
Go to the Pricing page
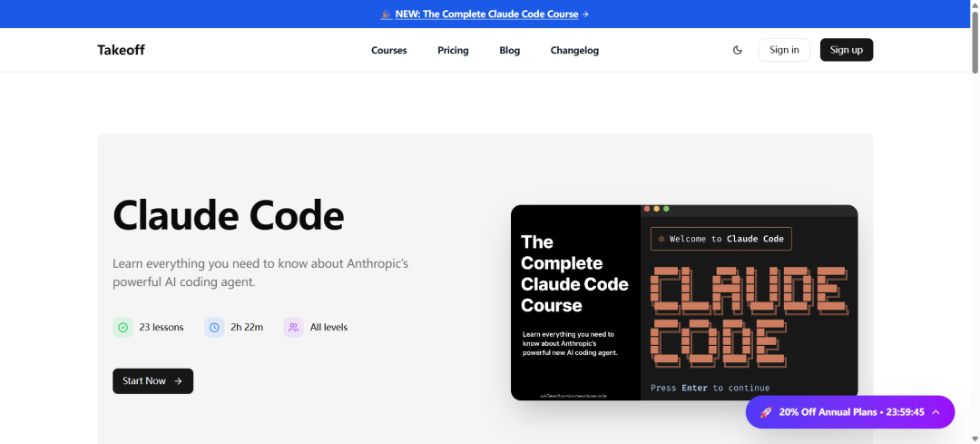[x=453, y=50]
